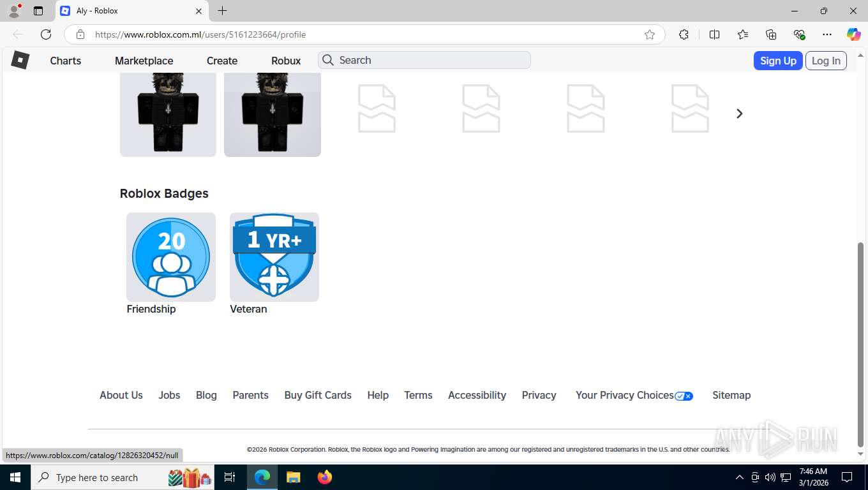
Task: Open the Create page
Action: tap(222, 61)
